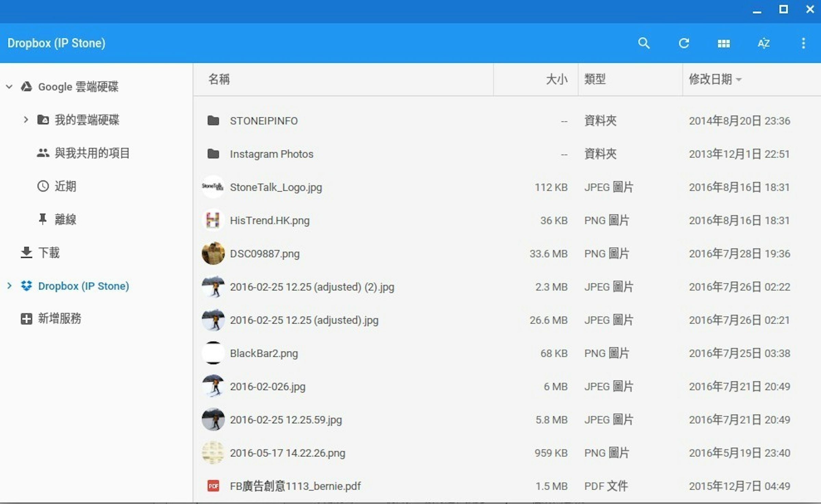The height and width of the screenshot is (504, 821).
Task: Click the My Drive folder icon
Action: tap(43, 120)
